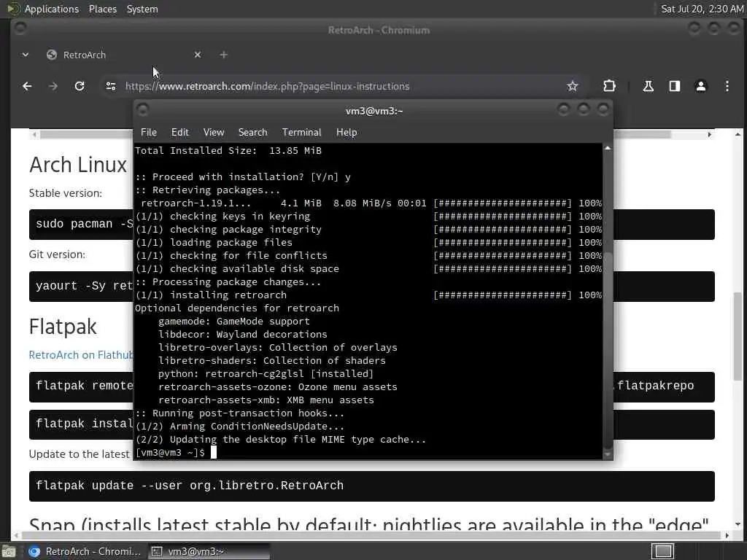Click the flatpak update command code block
This screenshot has height=560, width=747.
pyautogui.click(x=371, y=486)
